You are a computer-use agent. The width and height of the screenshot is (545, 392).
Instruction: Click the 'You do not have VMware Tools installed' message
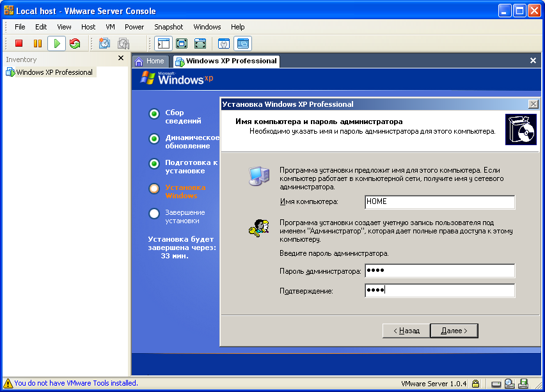tap(76, 383)
